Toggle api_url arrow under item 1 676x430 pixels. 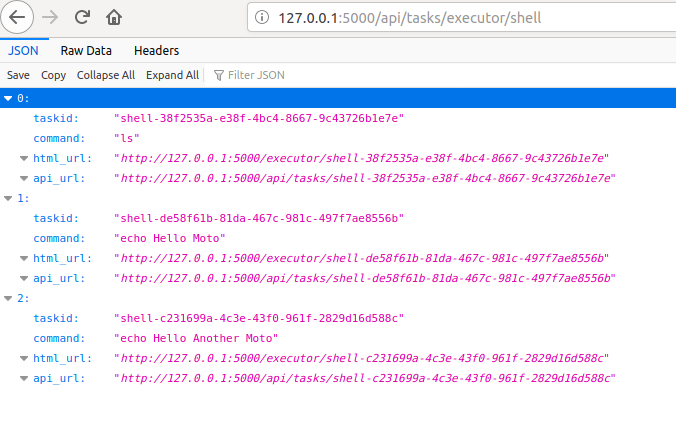pos(24,279)
